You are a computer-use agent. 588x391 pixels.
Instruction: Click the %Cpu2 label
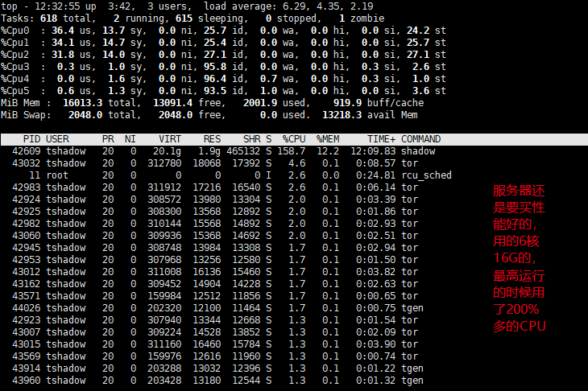[x=15, y=55]
